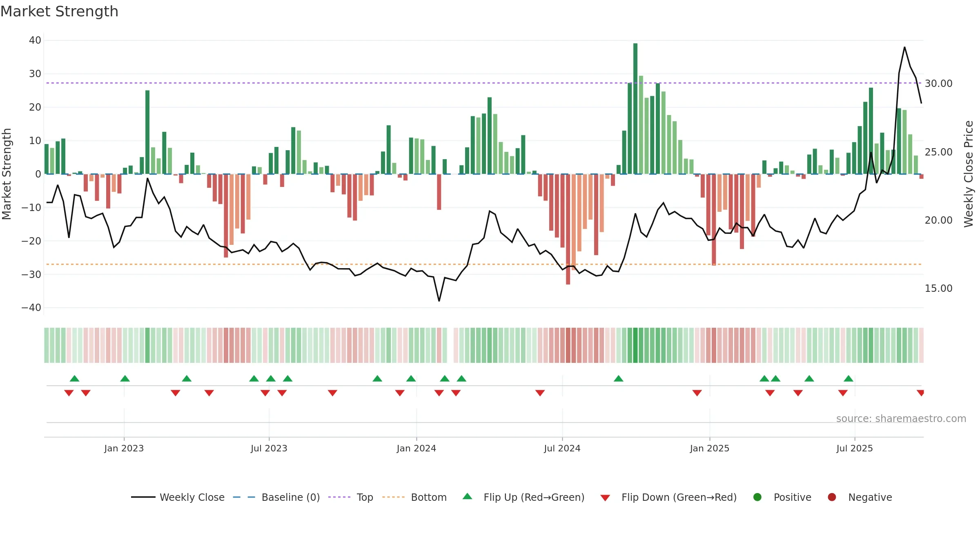Image resolution: width=980 pixels, height=551 pixels.
Task: Click the '20.00' right axis price label
Action: coord(939,220)
